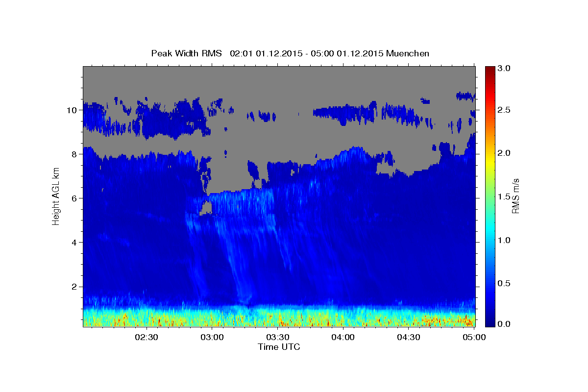The image size is (588, 392).
Task: Click the '02:30' time axis label
Action: (x=147, y=337)
